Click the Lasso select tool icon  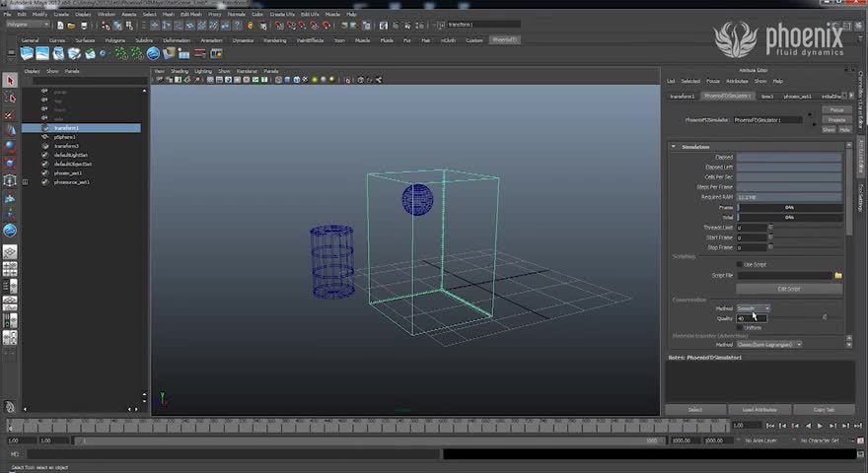point(10,98)
